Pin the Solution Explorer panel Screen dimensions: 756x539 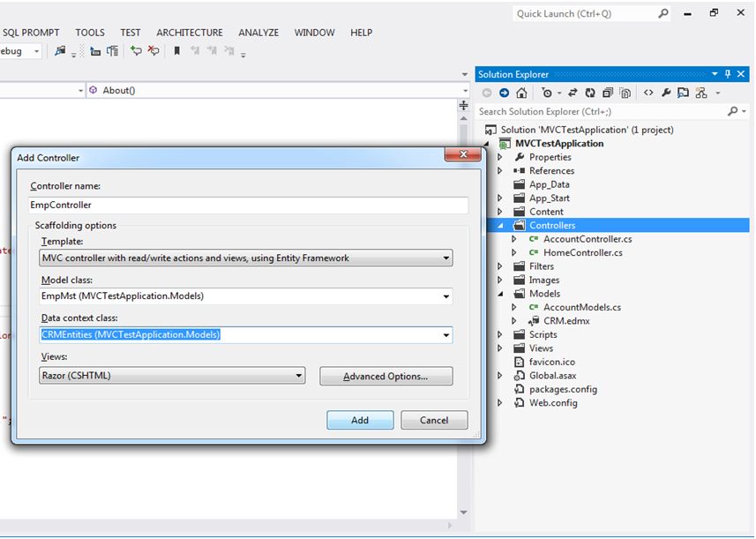730,74
